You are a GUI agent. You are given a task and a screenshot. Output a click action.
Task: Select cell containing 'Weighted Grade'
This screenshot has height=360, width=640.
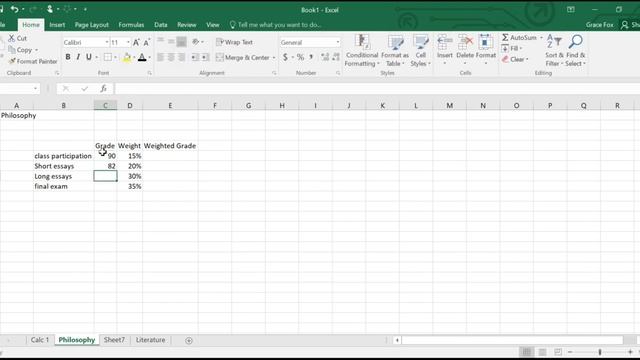point(170,146)
